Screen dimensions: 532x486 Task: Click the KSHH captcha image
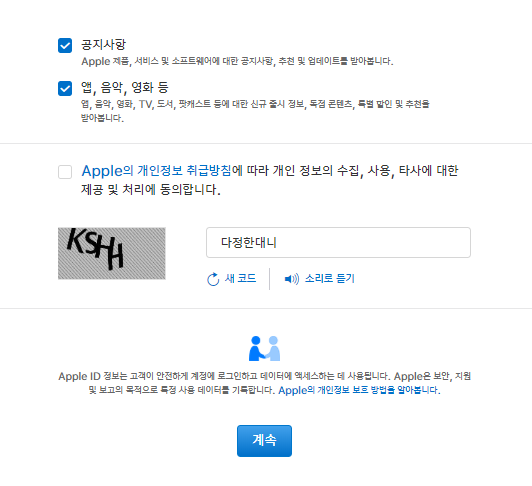tap(112, 253)
